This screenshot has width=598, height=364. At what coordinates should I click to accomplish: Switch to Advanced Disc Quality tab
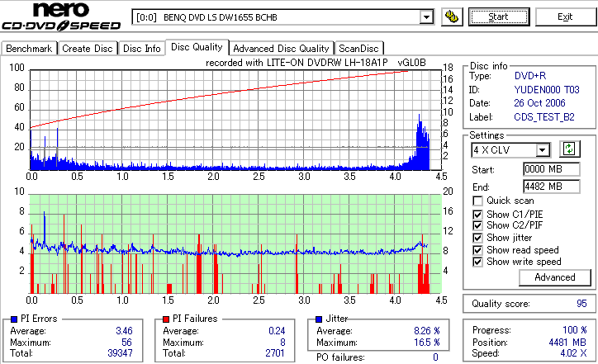point(281,49)
